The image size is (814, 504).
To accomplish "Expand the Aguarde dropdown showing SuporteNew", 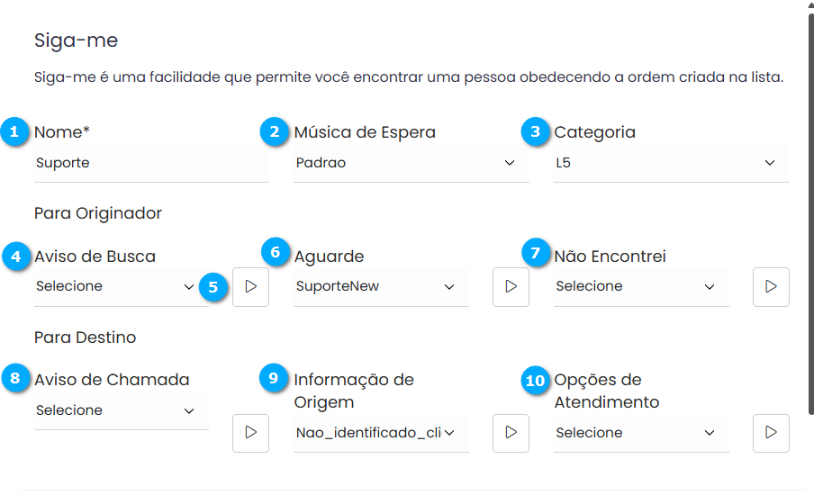I will coord(376,287).
